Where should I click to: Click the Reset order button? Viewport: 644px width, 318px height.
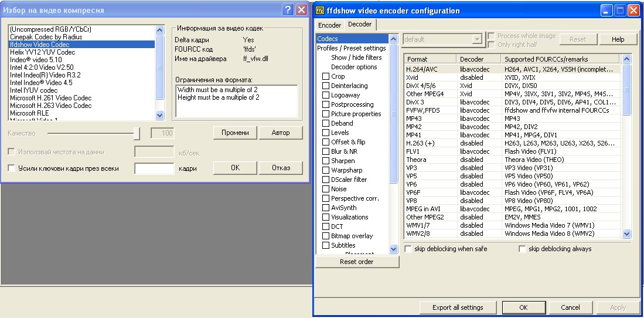tap(356, 262)
